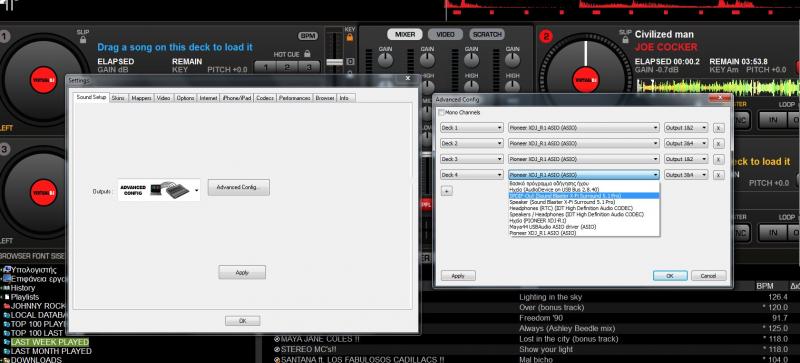800x363 pixels.
Task: Click the BPM column header
Action: click(765, 286)
